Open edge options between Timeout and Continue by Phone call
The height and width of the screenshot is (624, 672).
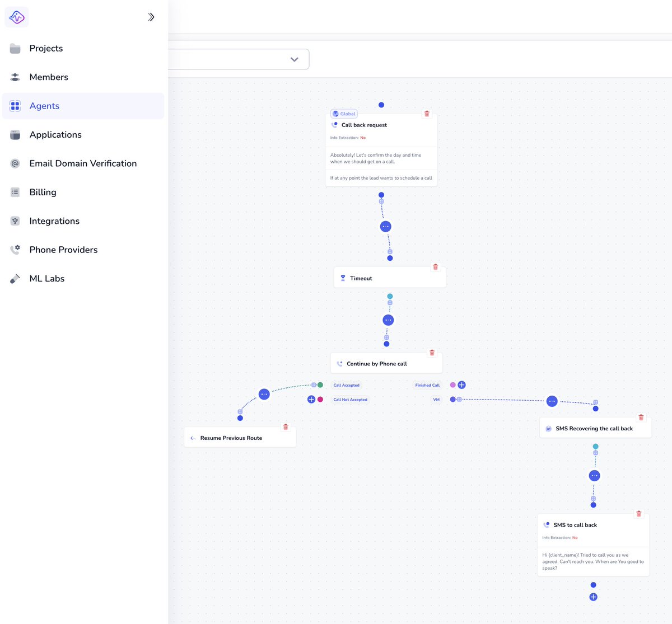388,320
